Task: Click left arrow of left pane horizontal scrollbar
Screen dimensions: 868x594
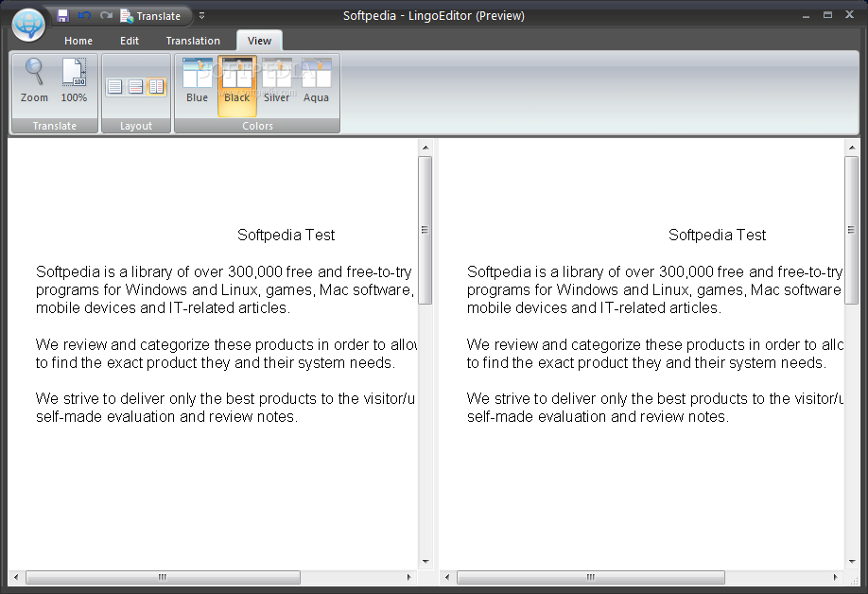Action: [16, 577]
